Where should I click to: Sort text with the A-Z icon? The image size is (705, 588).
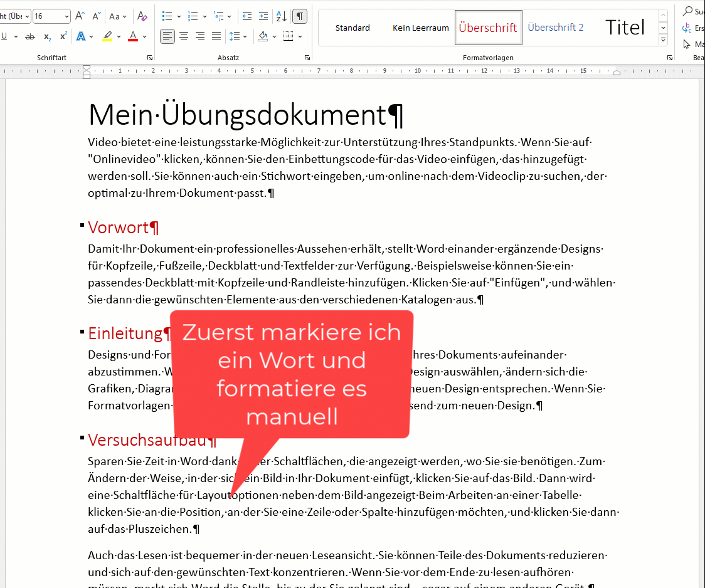tap(282, 16)
